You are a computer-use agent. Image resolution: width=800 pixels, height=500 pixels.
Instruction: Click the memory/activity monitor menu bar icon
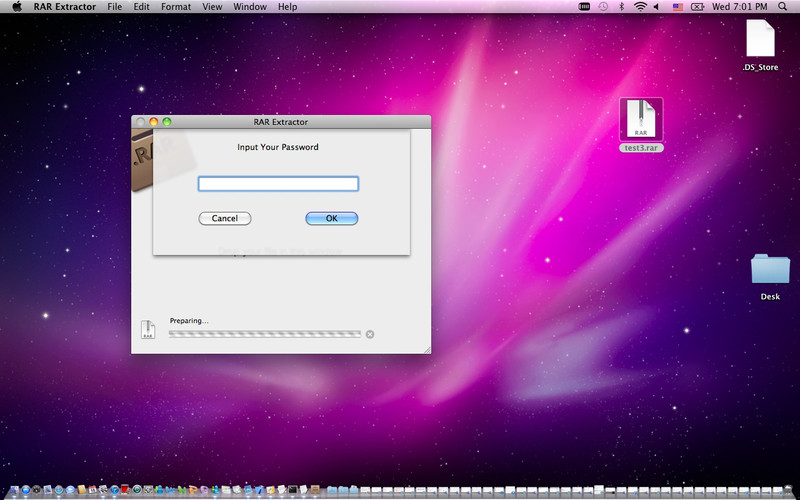pos(584,7)
